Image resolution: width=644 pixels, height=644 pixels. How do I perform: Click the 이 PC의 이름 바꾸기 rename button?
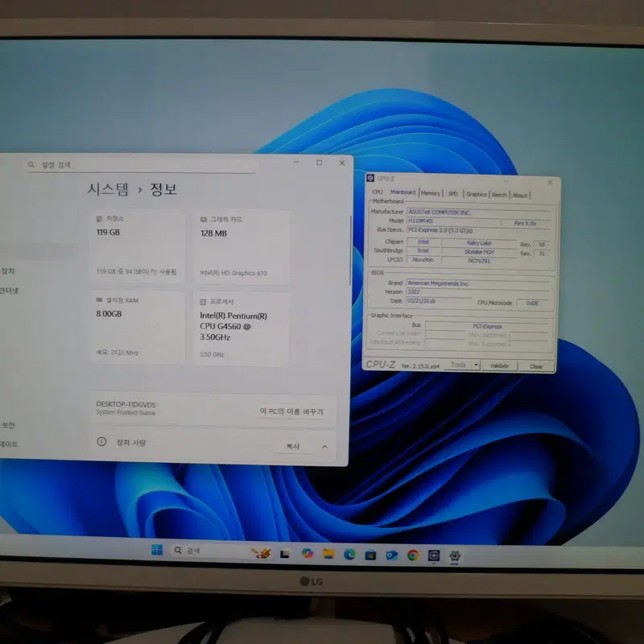click(x=291, y=411)
